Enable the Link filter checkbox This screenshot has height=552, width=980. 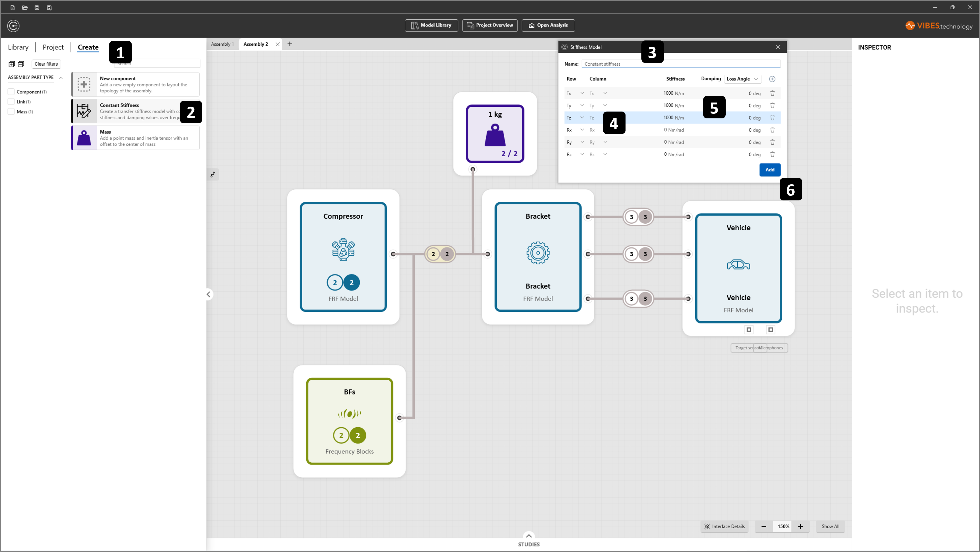click(x=11, y=101)
